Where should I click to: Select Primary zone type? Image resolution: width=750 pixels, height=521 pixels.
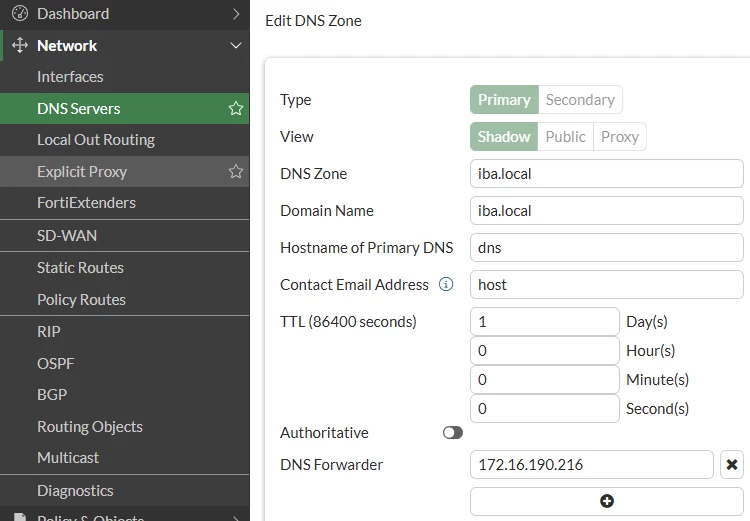(504, 100)
